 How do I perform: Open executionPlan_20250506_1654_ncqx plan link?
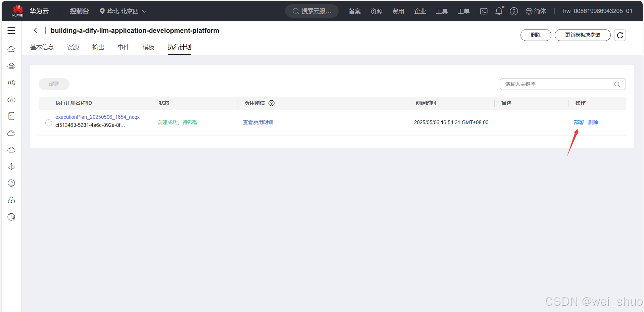pos(97,117)
